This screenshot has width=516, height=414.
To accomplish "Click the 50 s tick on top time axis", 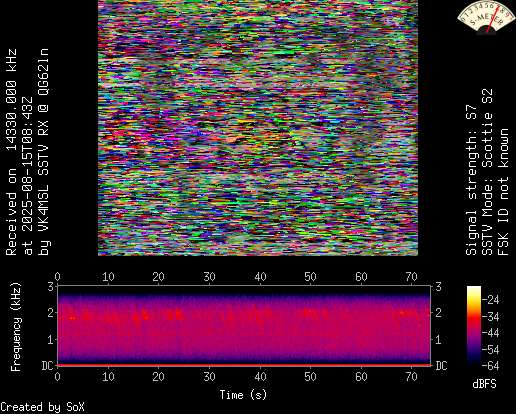I will point(310,277).
